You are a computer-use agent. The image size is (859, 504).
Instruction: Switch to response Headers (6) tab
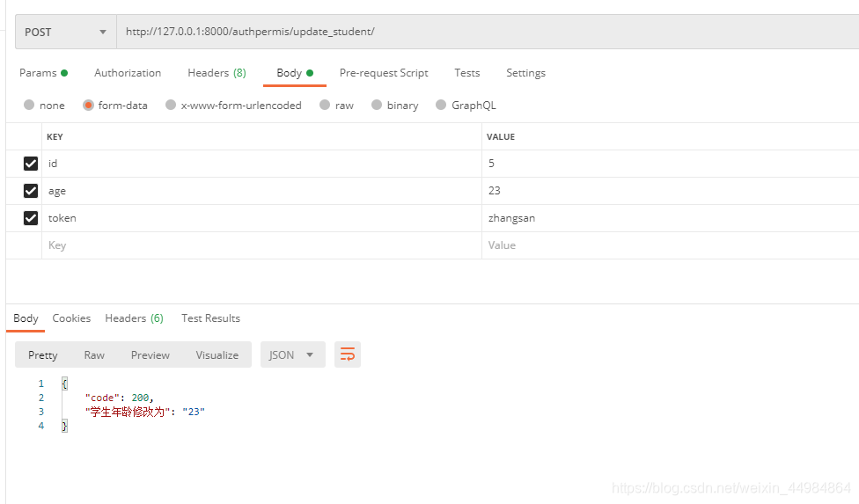[134, 318]
